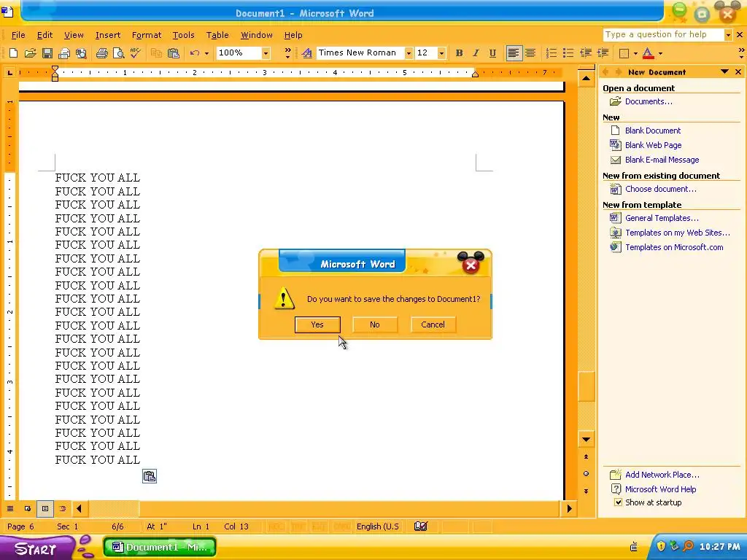
Task: Open the Undo history dropdown arrow
Action: pyautogui.click(x=206, y=53)
